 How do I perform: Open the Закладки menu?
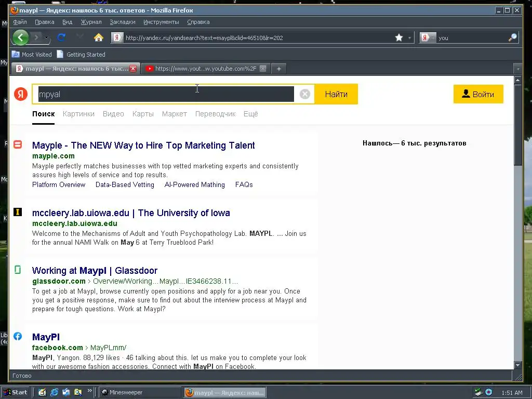(123, 22)
